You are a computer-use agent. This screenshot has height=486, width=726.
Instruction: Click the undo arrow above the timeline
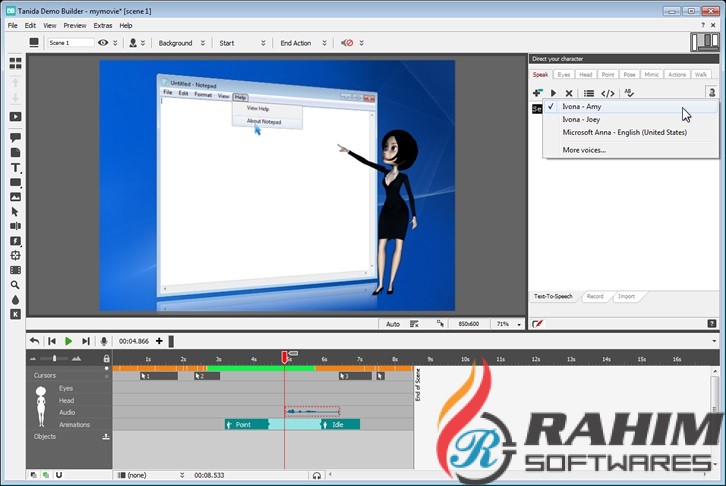(x=34, y=341)
